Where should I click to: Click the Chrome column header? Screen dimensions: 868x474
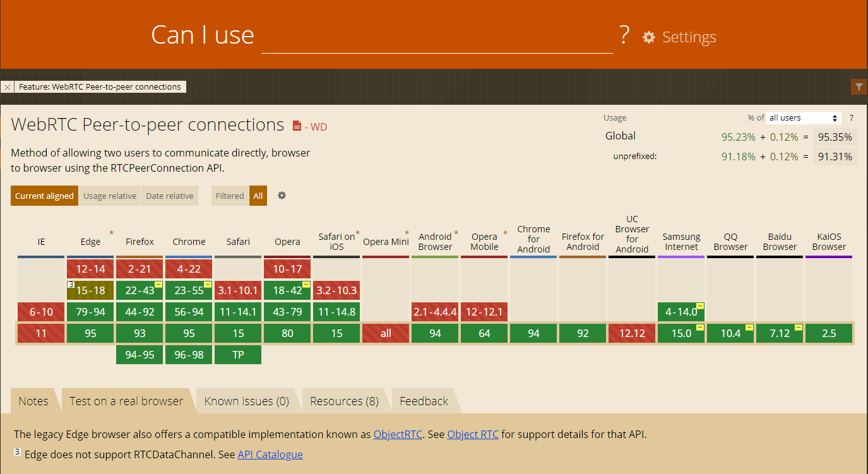[x=189, y=242]
